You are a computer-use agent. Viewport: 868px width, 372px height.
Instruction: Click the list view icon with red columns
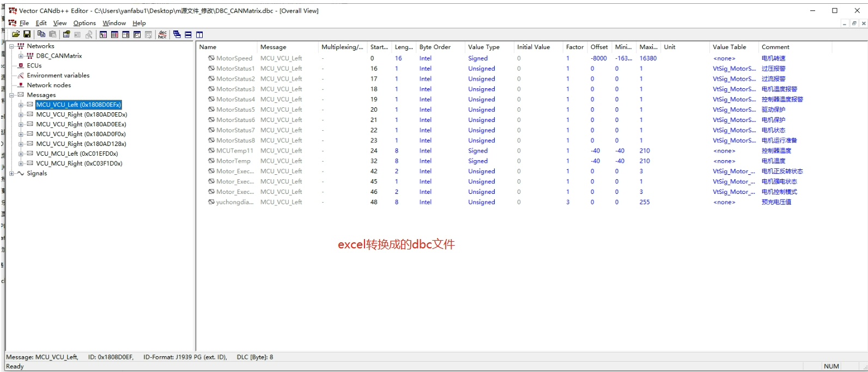tap(114, 34)
